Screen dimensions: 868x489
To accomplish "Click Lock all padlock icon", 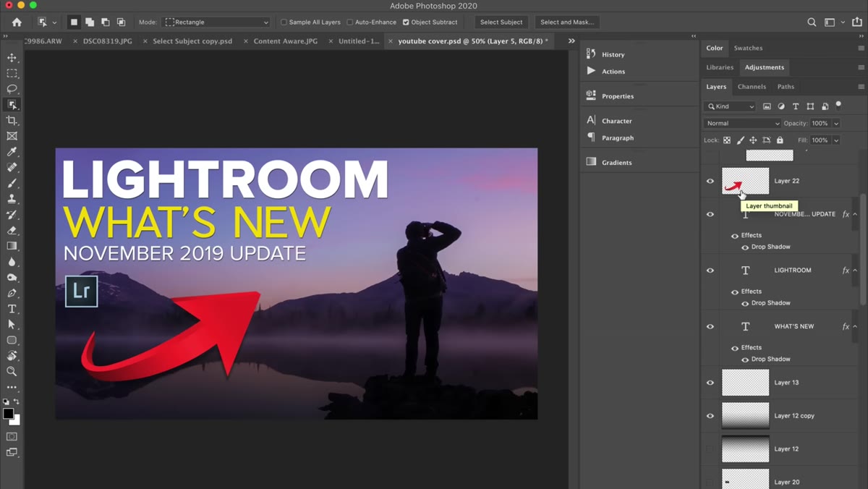I will click(x=779, y=140).
